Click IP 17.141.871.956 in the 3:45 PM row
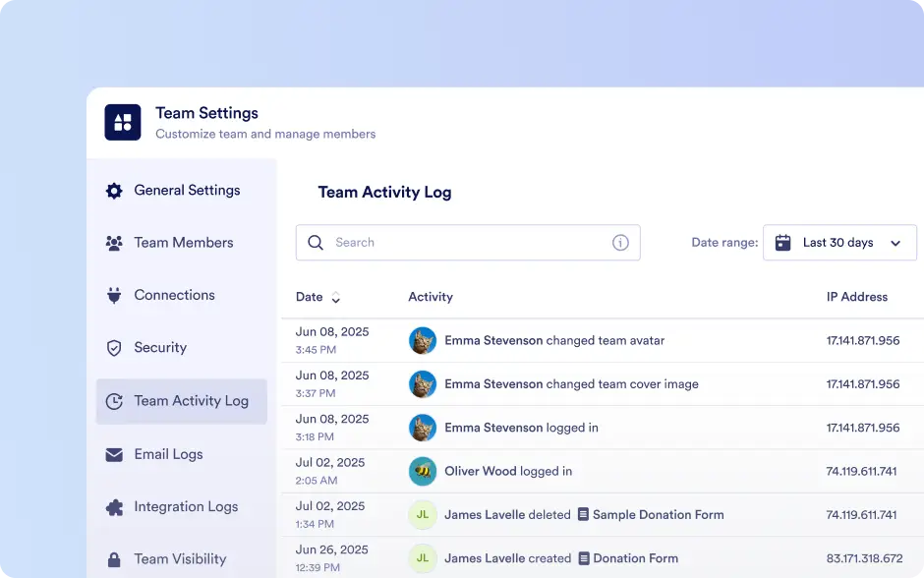924x578 pixels. [863, 340]
